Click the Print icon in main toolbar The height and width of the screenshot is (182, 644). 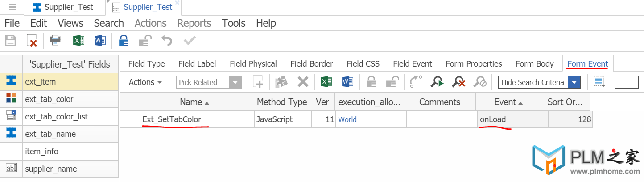tap(55, 41)
